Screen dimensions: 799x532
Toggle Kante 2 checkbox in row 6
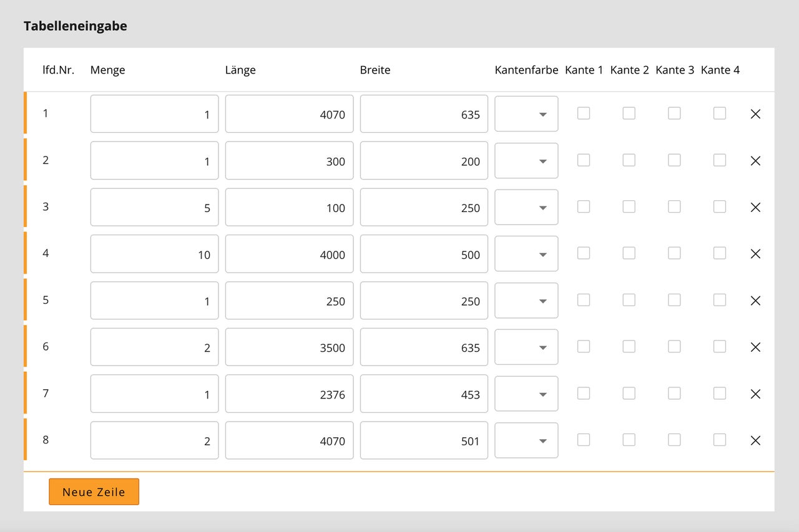tap(629, 346)
